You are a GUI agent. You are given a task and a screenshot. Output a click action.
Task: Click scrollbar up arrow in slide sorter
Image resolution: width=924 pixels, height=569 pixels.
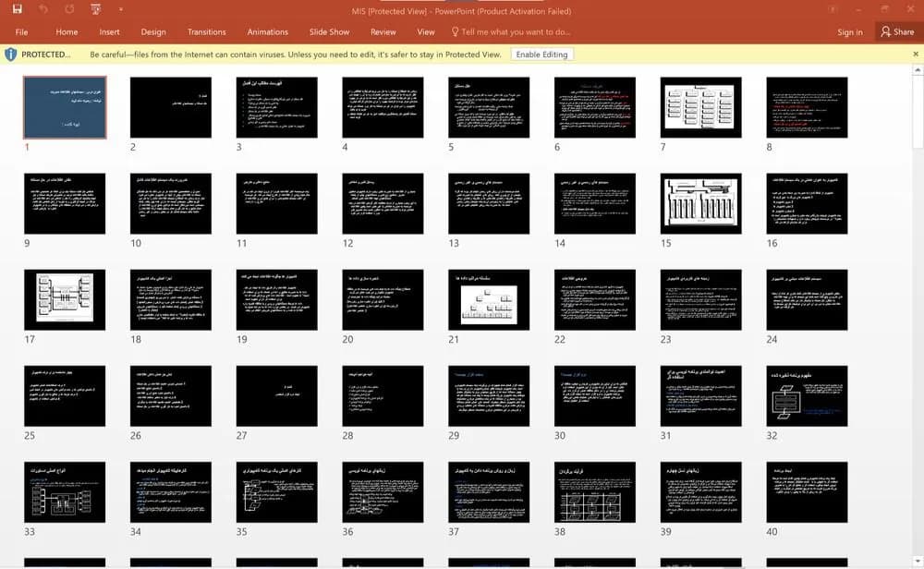coord(918,70)
